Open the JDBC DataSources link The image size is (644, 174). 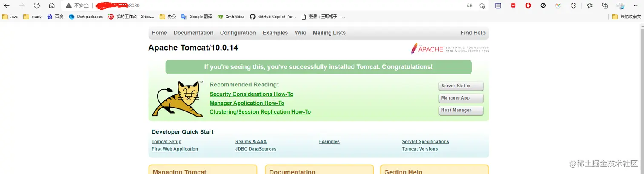click(x=256, y=149)
